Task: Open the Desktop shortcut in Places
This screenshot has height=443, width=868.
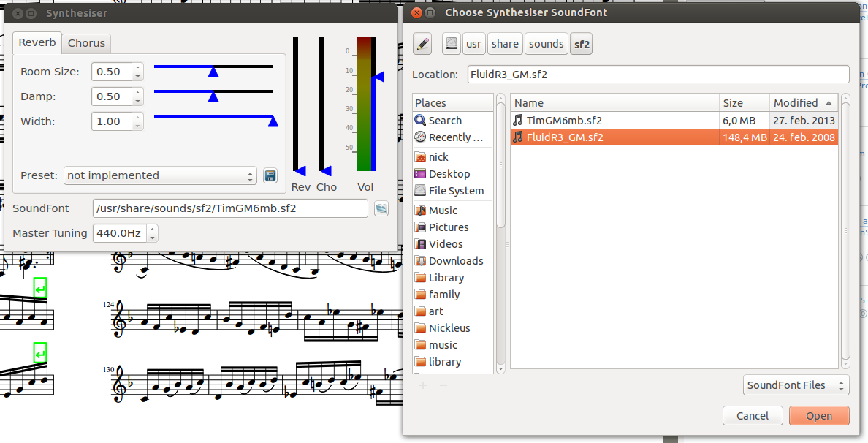Action: pyautogui.click(x=445, y=173)
